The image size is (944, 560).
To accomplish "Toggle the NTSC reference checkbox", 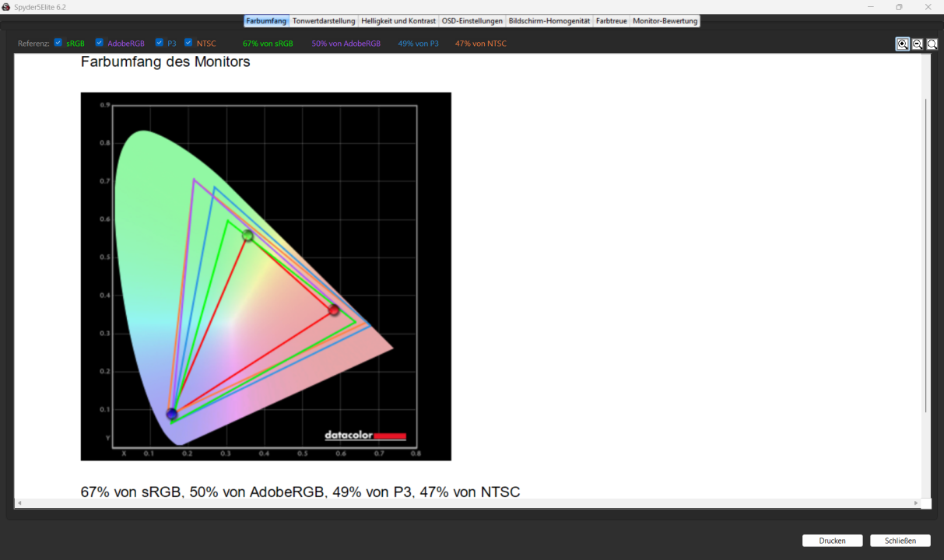I will click(x=188, y=43).
